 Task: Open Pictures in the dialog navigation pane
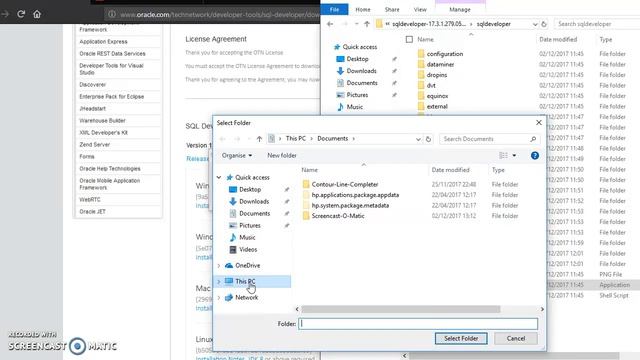[x=249, y=225]
